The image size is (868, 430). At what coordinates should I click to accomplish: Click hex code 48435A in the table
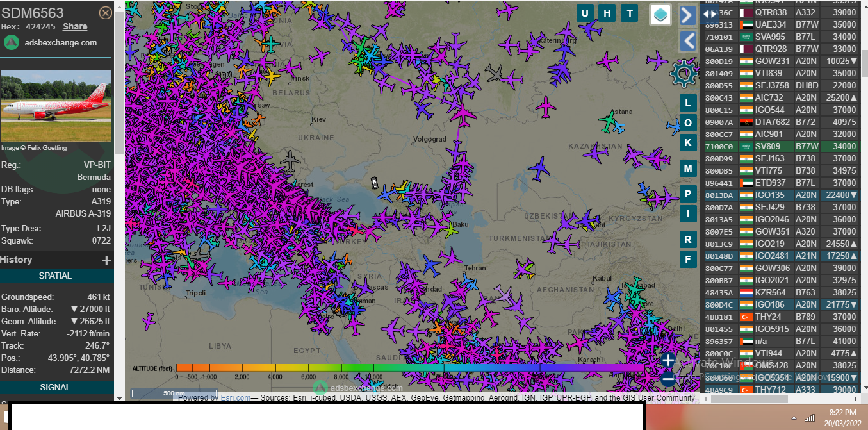pos(719,292)
